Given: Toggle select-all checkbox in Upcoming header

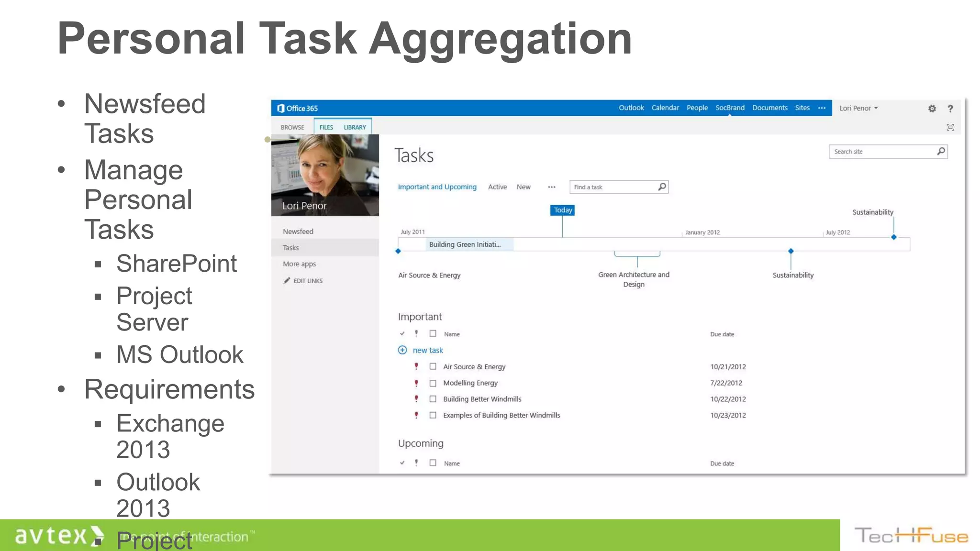Looking at the screenshot, I should (433, 463).
